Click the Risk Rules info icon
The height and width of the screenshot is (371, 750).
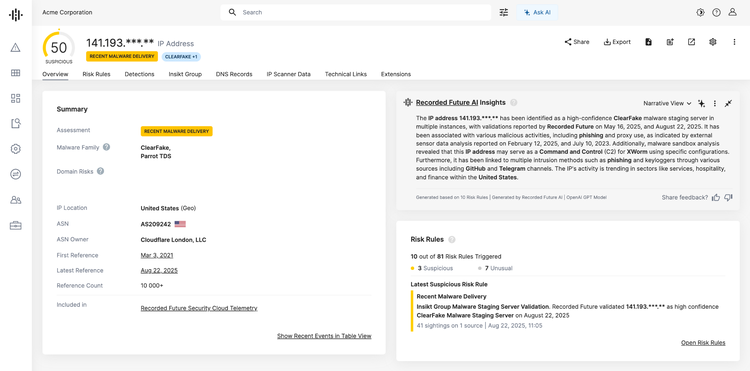click(452, 240)
